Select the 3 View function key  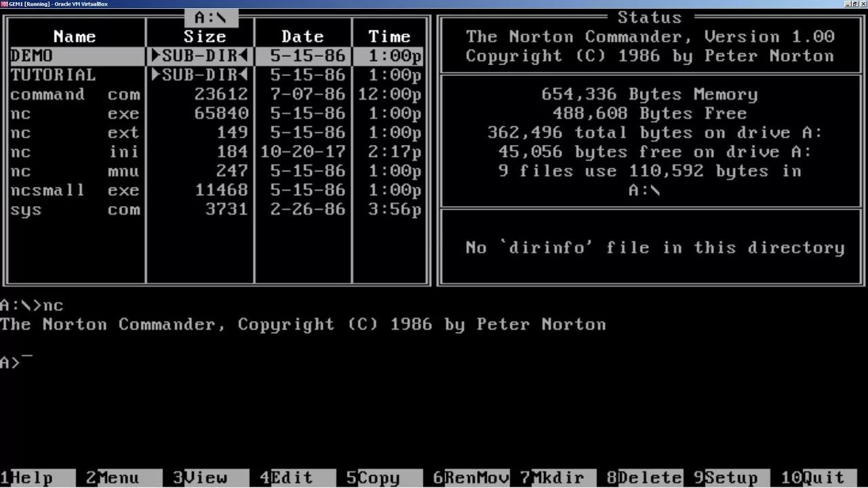point(211,478)
